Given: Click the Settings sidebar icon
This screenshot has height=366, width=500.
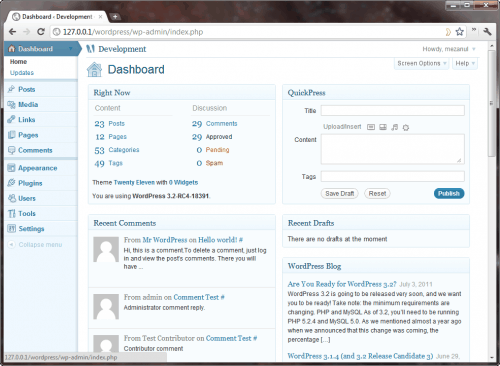Looking at the screenshot, I should 11,228.
